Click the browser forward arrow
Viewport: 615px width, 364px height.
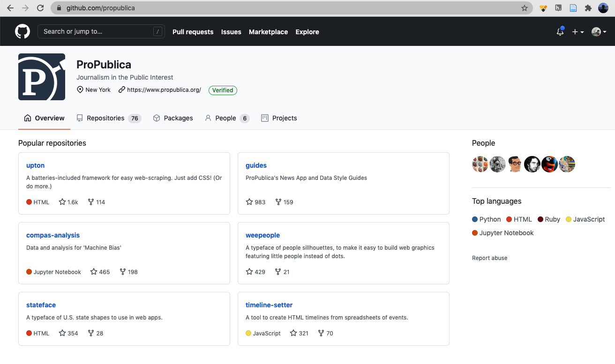(x=25, y=8)
